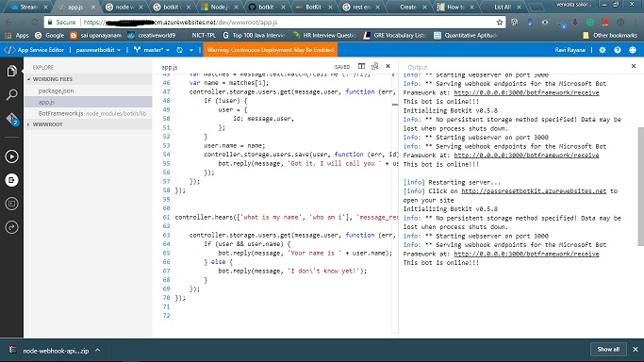This screenshot has height=362, width=644.
Task: Open the master branch dropdown
Action: click(x=152, y=50)
